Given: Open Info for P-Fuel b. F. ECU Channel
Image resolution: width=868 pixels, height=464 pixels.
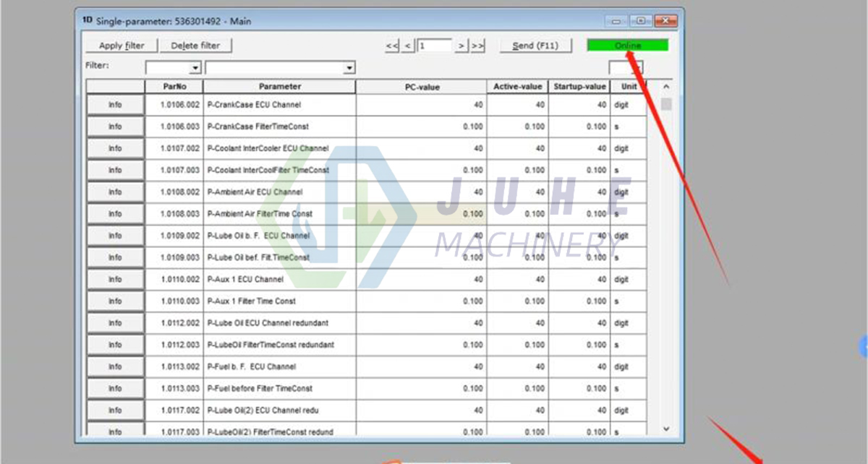Looking at the screenshot, I should pyautogui.click(x=115, y=366).
